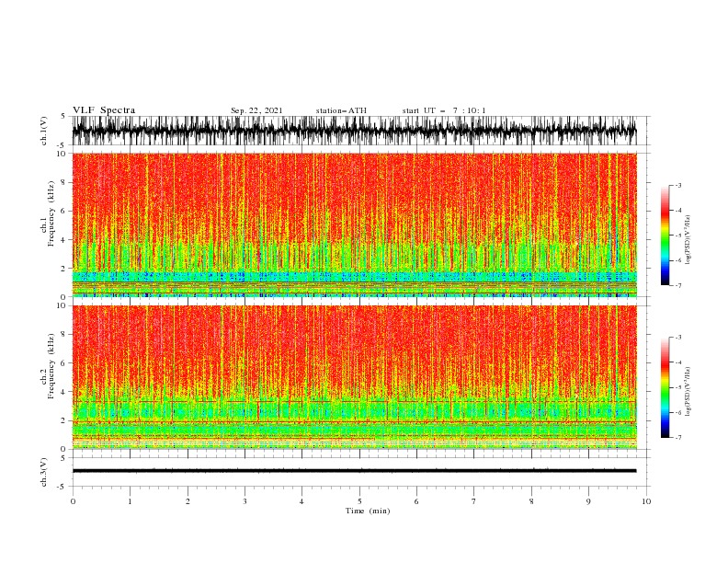Click the time axis tick label '1'
The image size is (728, 563).
click(x=130, y=501)
